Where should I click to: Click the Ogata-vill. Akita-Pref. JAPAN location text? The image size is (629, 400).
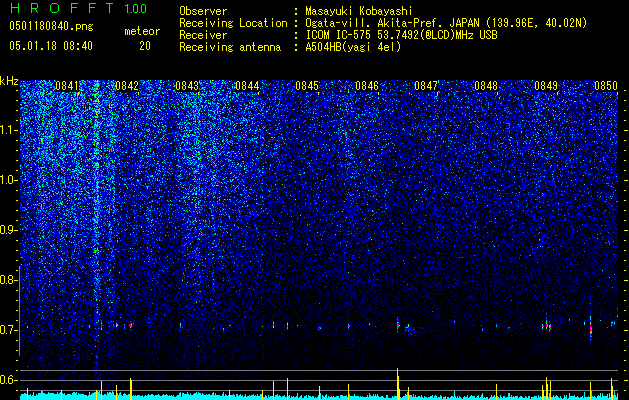(x=446, y=23)
